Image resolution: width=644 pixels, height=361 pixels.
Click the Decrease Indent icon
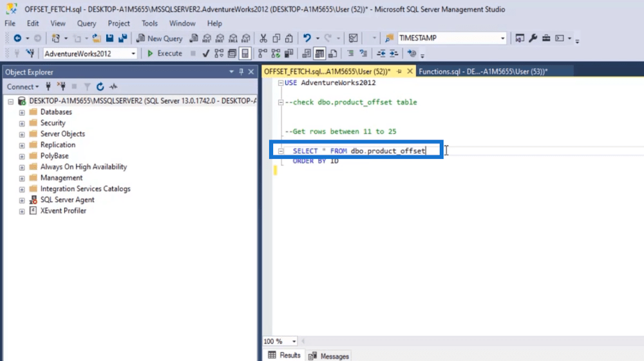pos(381,53)
